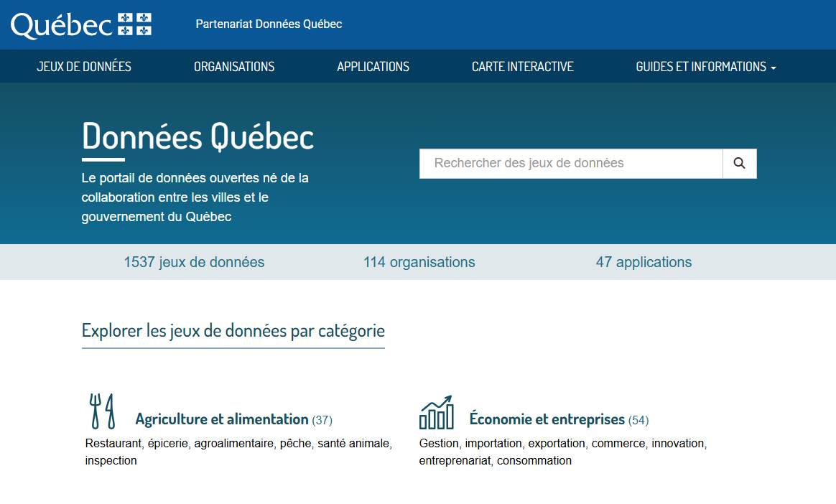Click the bar chart economy icon
The height and width of the screenshot is (504, 836).
[x=437, y=412]
